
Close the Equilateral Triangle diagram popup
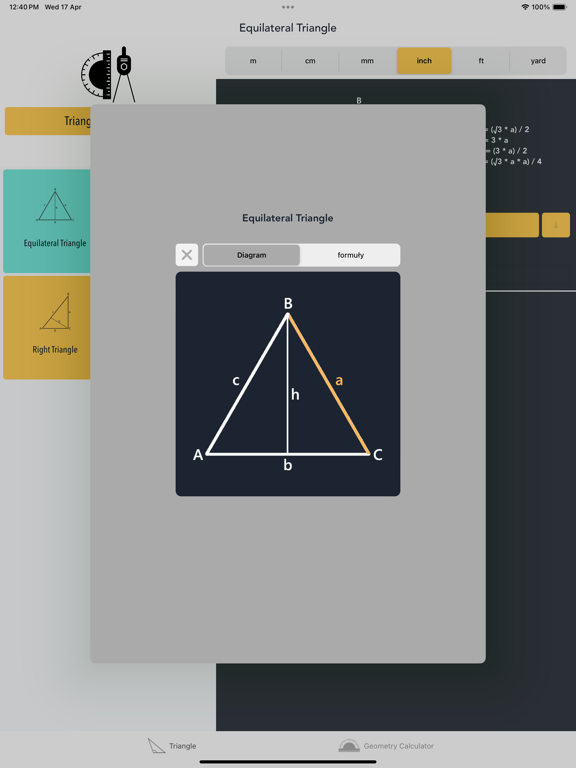pyautogui.click(x=187, y=255)
